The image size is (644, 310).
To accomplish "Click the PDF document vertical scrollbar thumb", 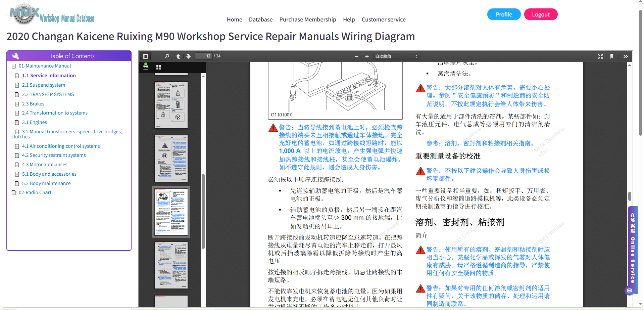I will [x=630, y=196].
